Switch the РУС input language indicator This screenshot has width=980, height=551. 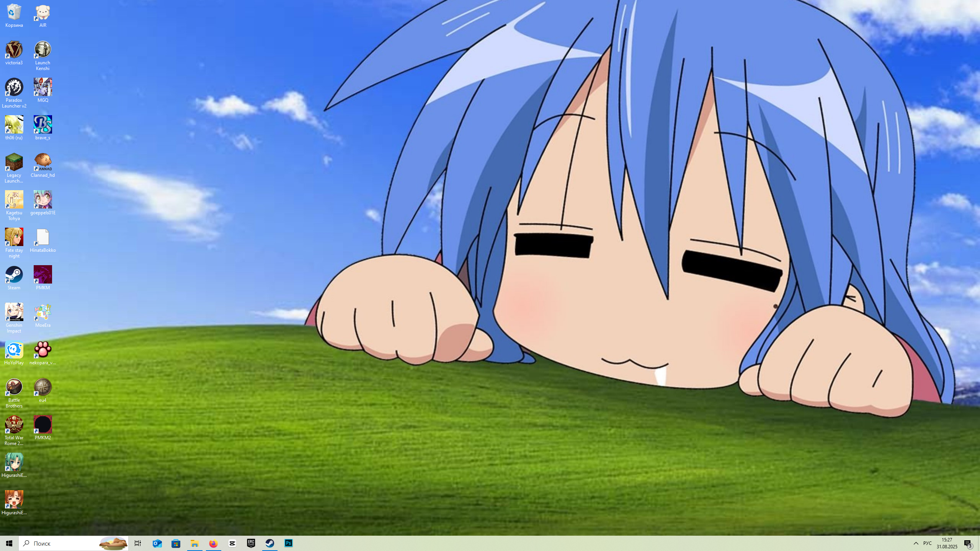(927, 543)
